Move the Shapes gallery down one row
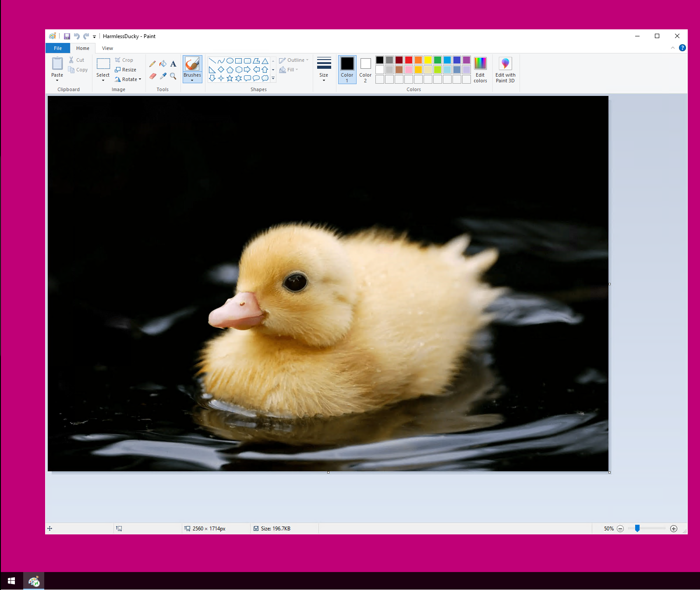The image size is (700, 590). point(273,70)
